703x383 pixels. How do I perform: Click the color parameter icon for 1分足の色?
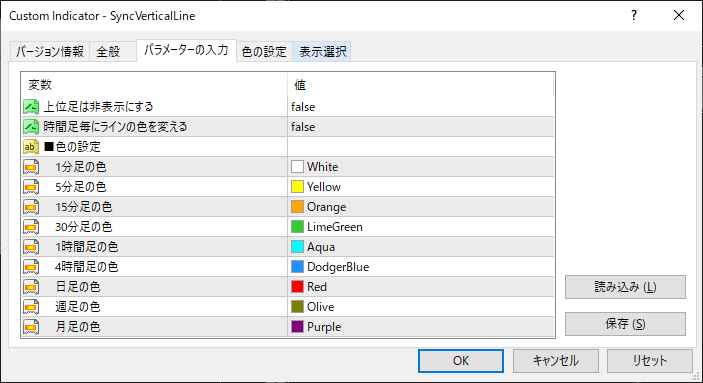(31, 167)
